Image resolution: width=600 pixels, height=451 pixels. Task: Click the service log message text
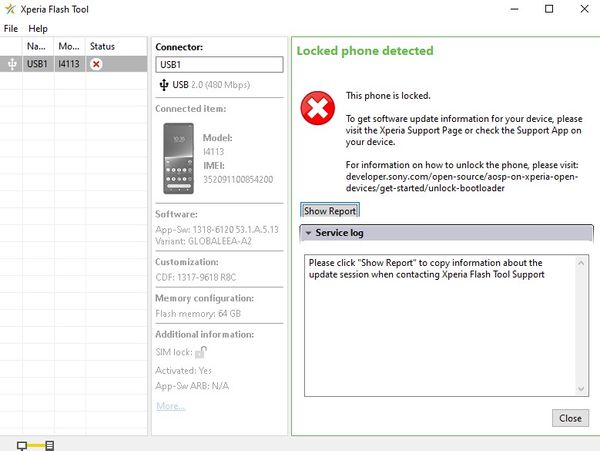coord(426,269)
